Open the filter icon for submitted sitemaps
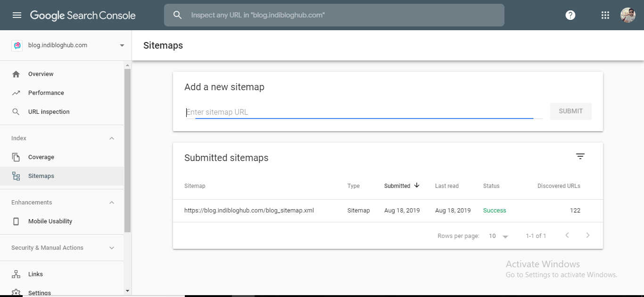This screenshot has height=297, width=644. click(580, 156)
